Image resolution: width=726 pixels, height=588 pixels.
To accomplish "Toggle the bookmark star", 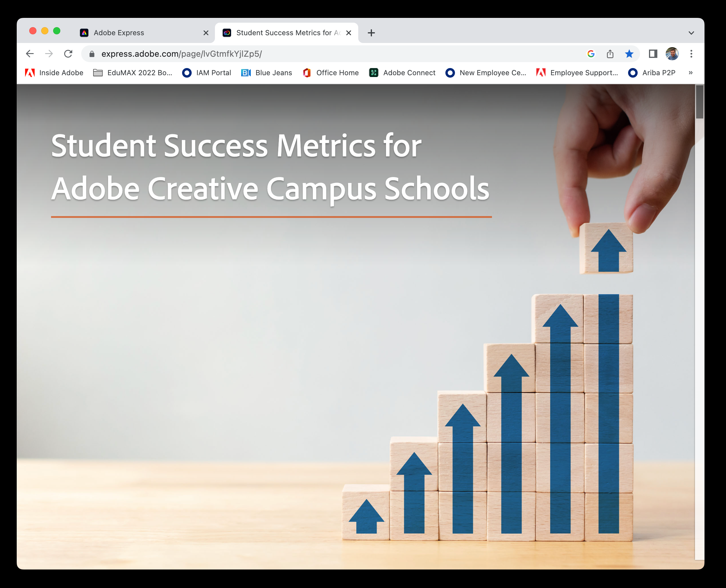I will pyautogui.click(x=629, y=53).
